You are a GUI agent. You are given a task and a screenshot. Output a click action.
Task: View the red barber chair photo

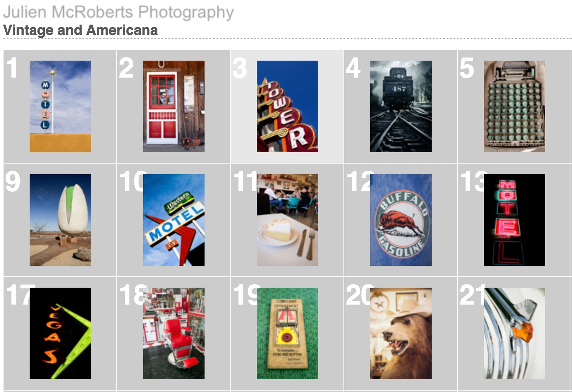tap(174, 333)
